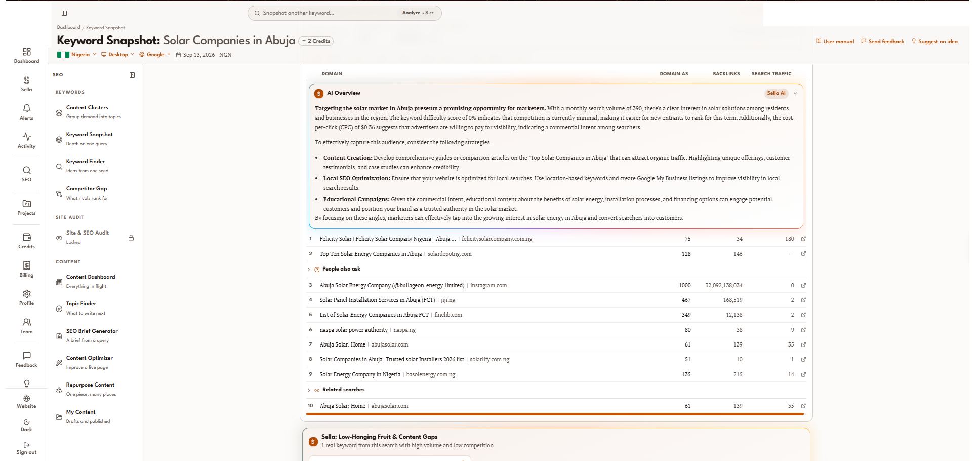Open naspa solar power authority result

[x=353, y=330]
